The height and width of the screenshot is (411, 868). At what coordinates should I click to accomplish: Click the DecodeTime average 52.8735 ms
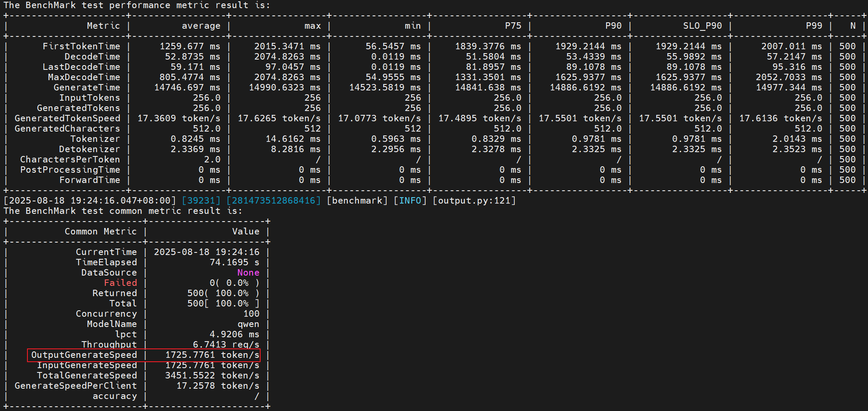pyautogui.click(x=193, y=57)
